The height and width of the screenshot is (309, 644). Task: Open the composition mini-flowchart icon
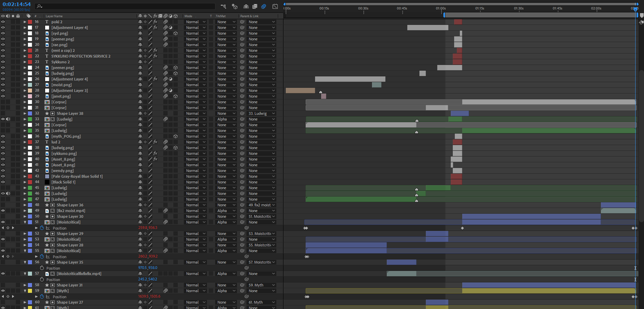[224, 6]
